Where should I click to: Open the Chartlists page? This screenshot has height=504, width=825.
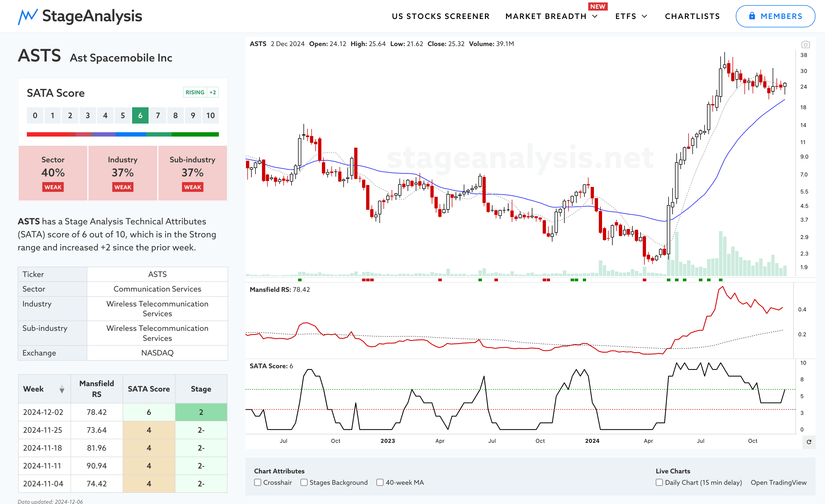pyautogui.click(x=692, y=16)
